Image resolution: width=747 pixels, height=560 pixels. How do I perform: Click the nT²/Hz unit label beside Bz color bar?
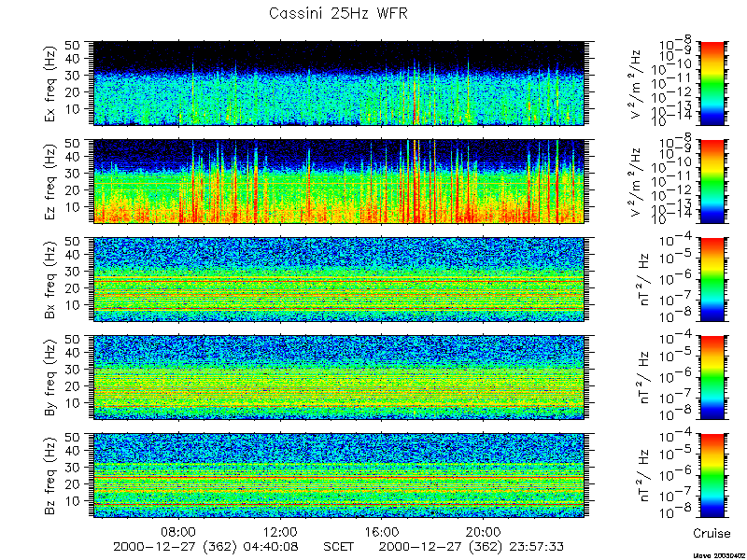[x=643, y=476]
